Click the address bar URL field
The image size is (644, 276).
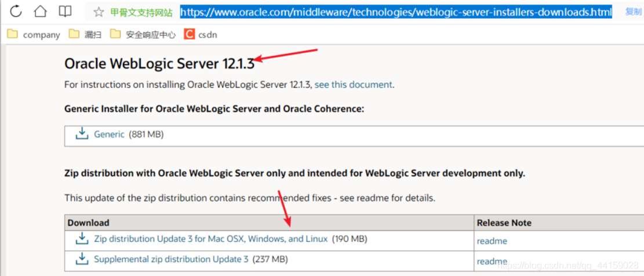click(396, 12)
